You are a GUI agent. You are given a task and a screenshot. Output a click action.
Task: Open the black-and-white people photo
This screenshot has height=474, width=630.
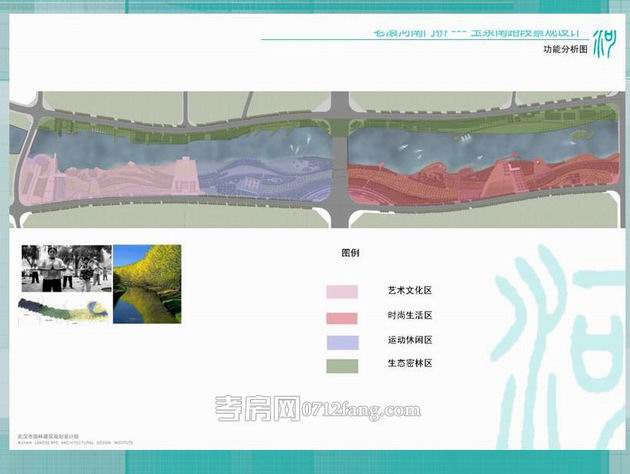click(64, 268)
